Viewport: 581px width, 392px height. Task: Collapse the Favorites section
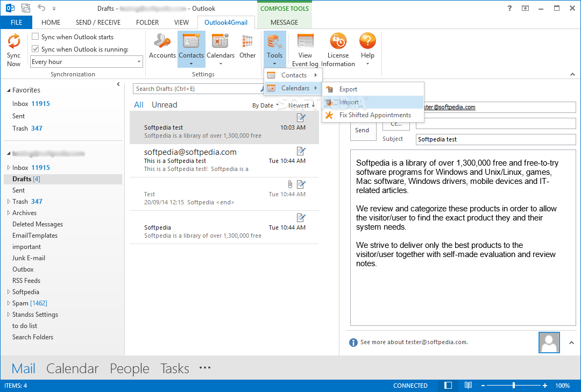(x=9, y=90)
